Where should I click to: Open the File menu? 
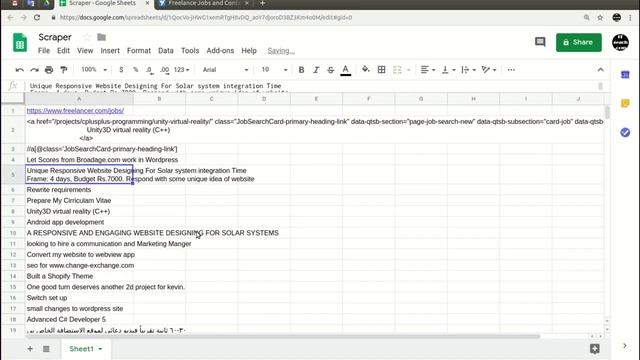(44, 51)
